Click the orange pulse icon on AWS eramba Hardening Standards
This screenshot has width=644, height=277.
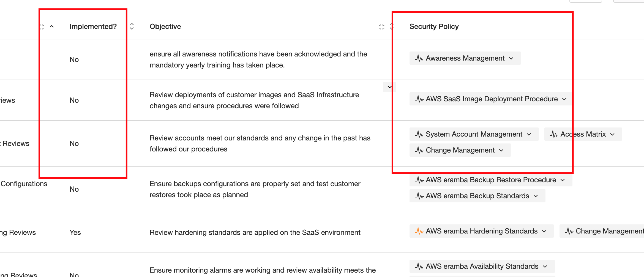[419, 231]
